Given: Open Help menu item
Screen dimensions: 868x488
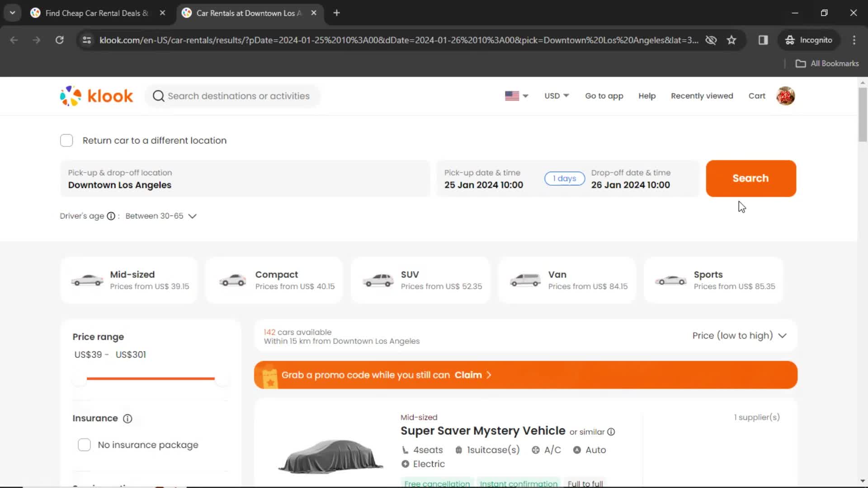Looking at the screenshot, I should click(x=647, y=96).
